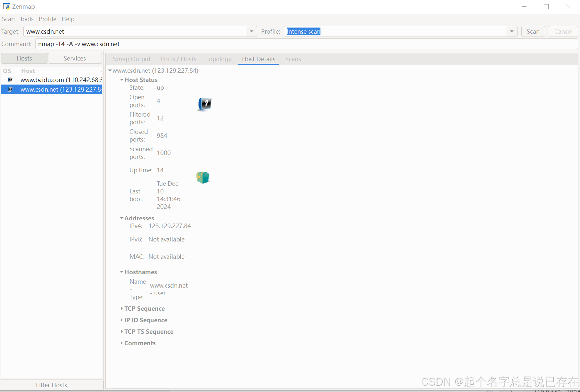
Task: Click the Scanned ports value 1000
Action: click(x=164, y=153)
